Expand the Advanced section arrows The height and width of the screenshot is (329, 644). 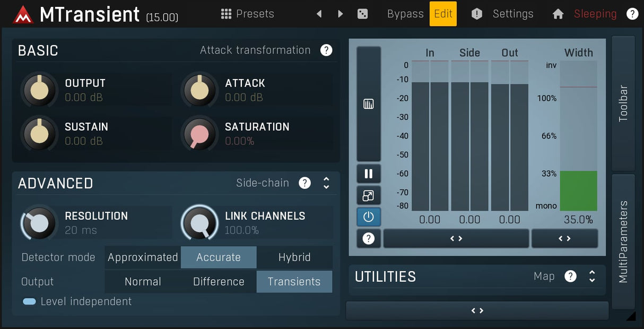[x=326, y=183]
